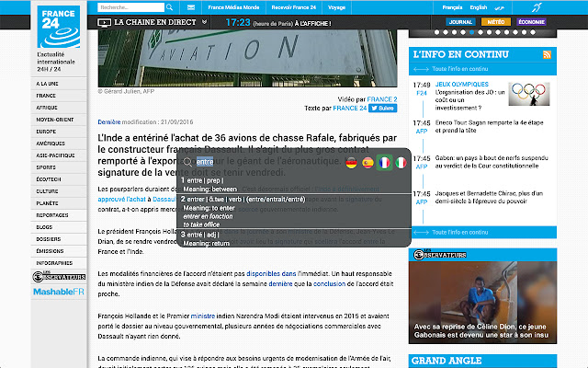This screenshot has height=368, width=588.
Task: Open Observateurs Céline Dion video thumbnail
Action: (x=482, y=303)
